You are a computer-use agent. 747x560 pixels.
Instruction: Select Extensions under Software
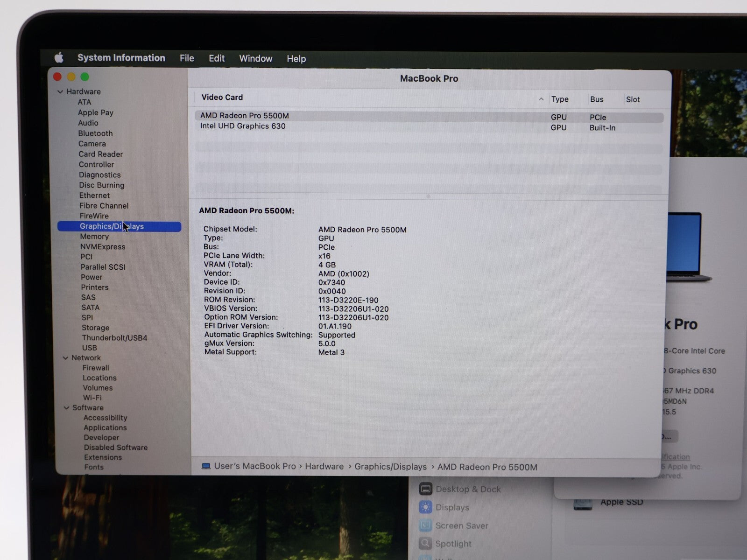coord(103,457)
